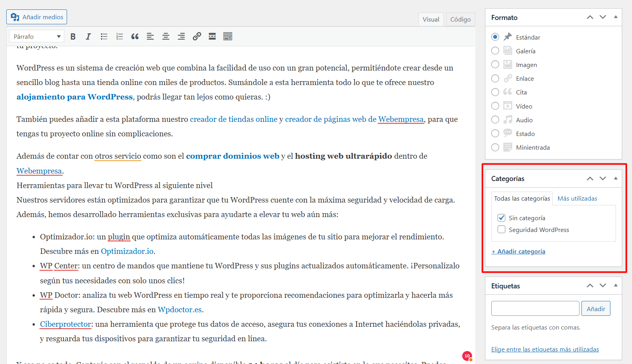Open the Todas las categorías tab
Viewport: 632px width, 364px height.
[x=522, y=198]
